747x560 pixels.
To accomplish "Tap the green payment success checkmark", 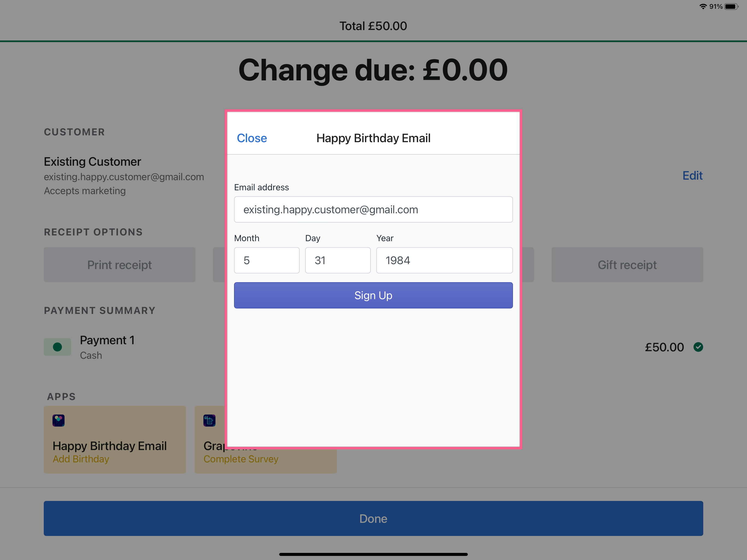I will click(698, 347).
